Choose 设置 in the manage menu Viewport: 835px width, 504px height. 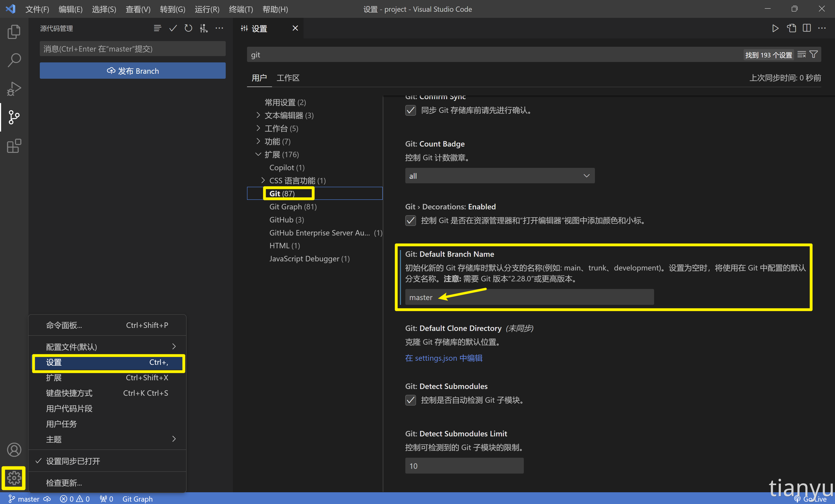click(x=107, y=362)
